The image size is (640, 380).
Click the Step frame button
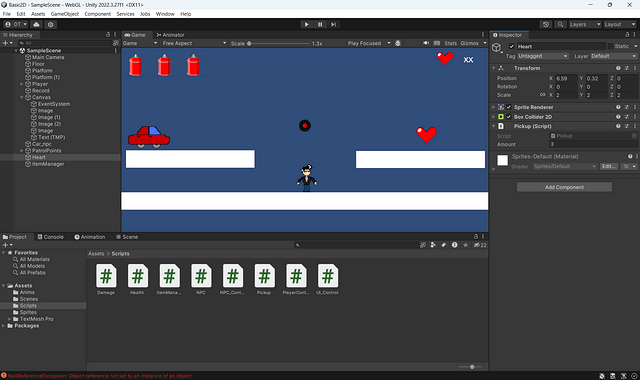(x=333, y=24)
